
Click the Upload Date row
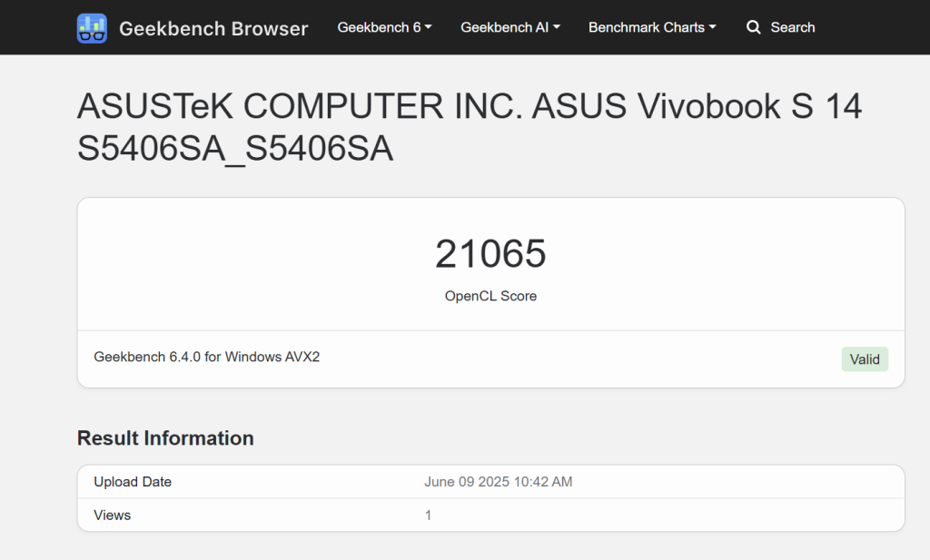point(132,482)
